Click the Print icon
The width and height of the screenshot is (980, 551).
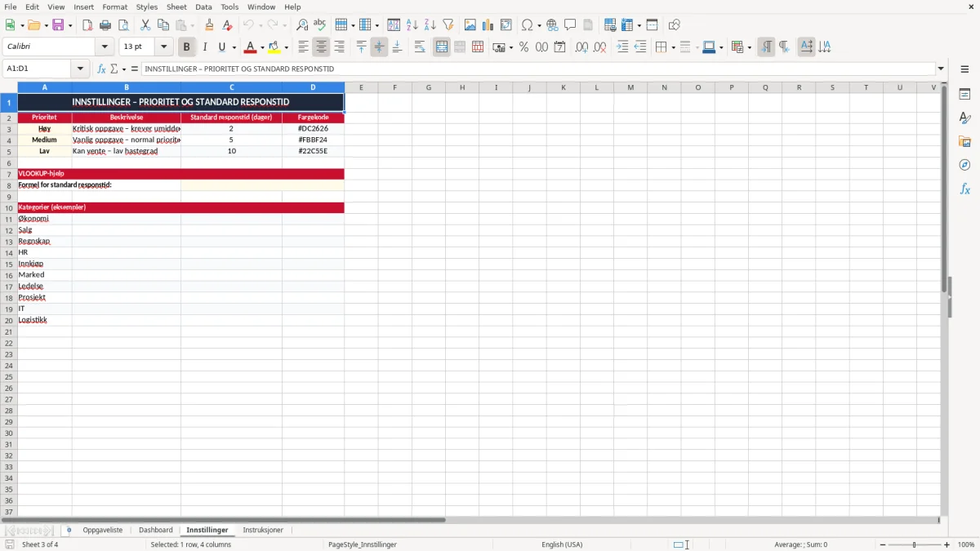[105, 25]
